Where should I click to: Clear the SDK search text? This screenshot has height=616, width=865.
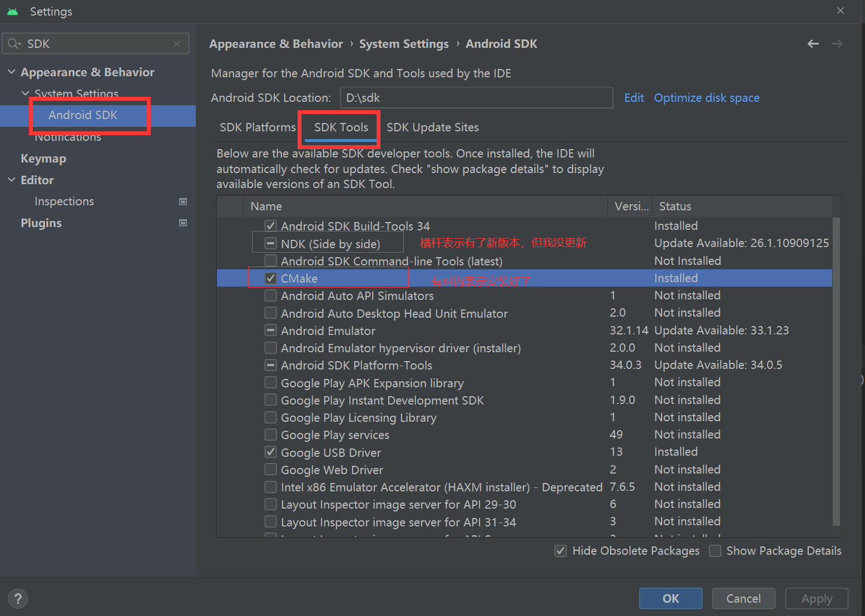pos(176,43)
